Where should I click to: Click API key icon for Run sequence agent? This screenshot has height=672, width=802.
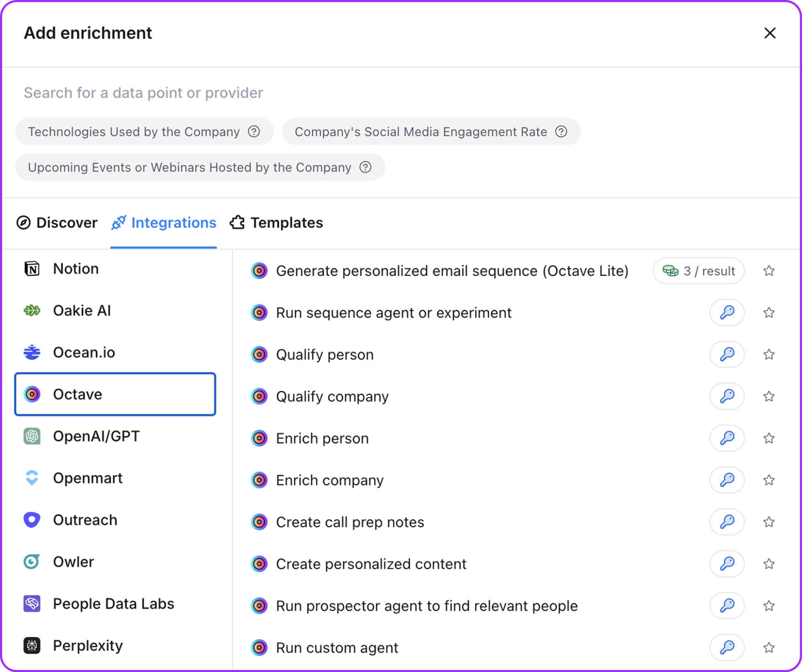pyautogui.click(x=727, y=313)
